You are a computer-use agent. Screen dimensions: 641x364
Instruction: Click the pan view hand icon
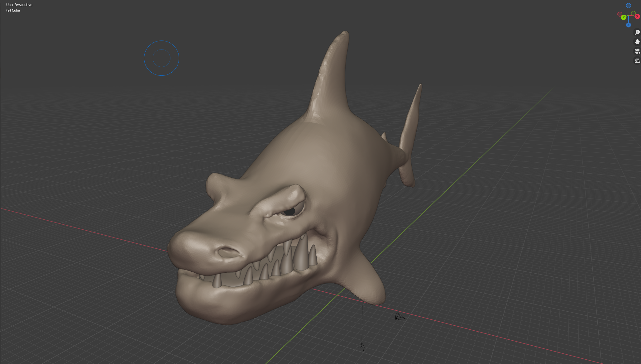click(637, 42)
